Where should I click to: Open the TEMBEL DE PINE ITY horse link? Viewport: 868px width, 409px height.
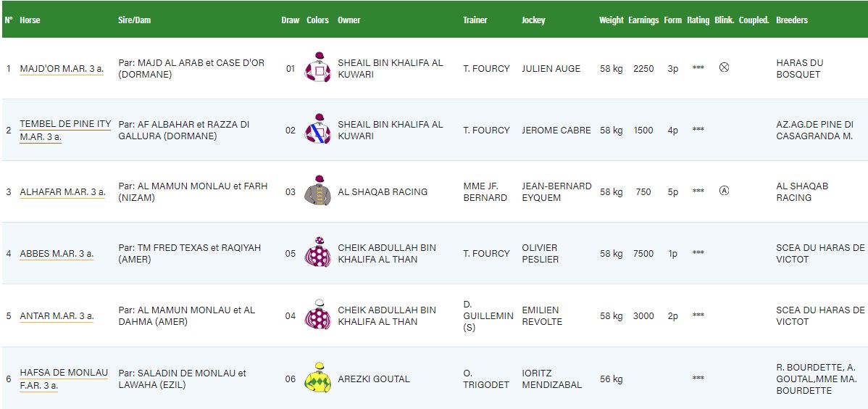coord(65,131)
